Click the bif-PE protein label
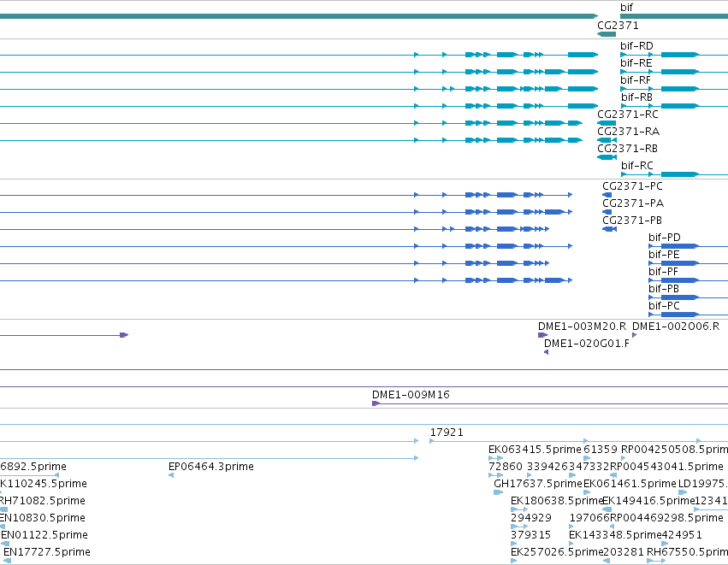Viewport: 728px width, 565px height. tap(664, 255)
